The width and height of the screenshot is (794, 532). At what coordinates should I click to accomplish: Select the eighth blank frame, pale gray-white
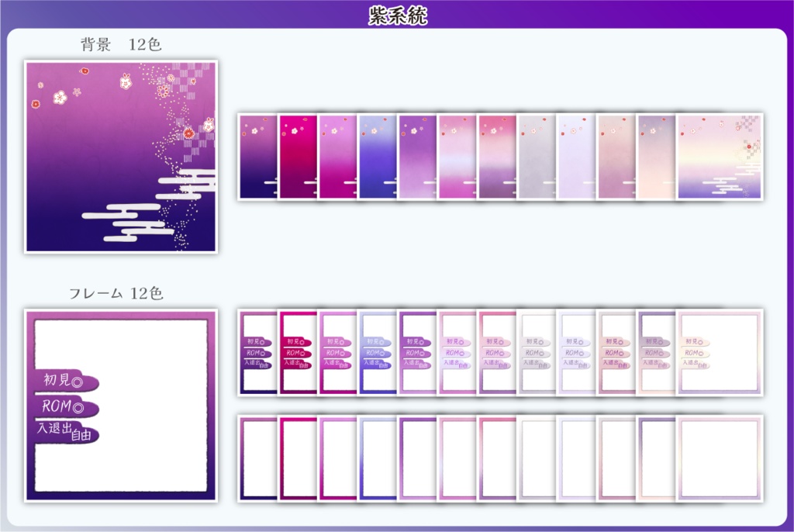coord(537,458)
